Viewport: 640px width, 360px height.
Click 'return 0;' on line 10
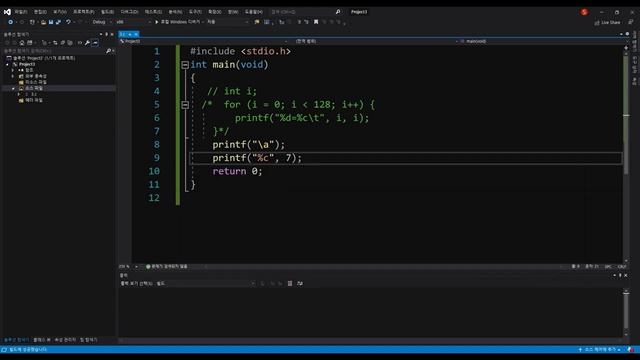[x=237, y=171]
